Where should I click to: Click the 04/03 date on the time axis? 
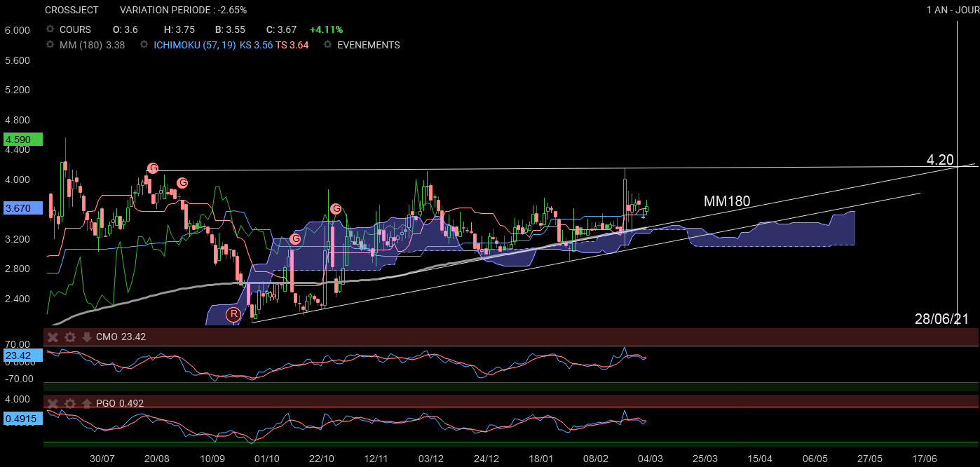pyautogui.click(x=651, y=459)
